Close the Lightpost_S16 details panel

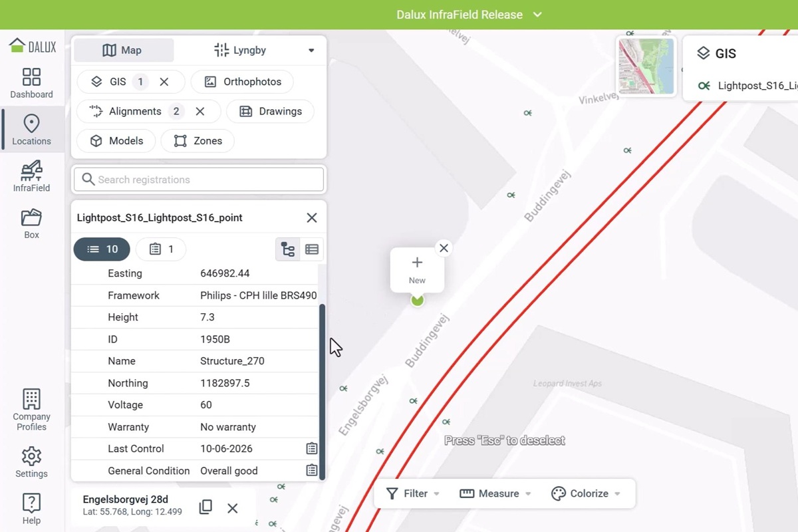(x=312, y=217)
